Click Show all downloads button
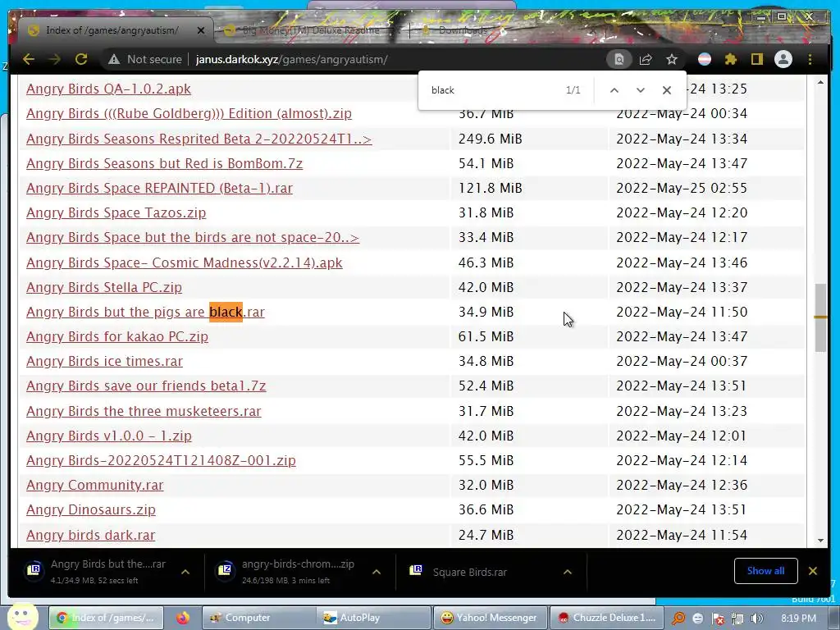The image size is (840, 630). [x=765, y=571]
